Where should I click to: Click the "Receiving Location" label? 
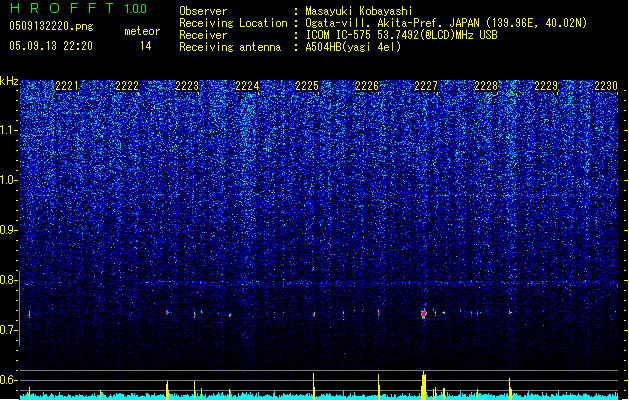233,23
